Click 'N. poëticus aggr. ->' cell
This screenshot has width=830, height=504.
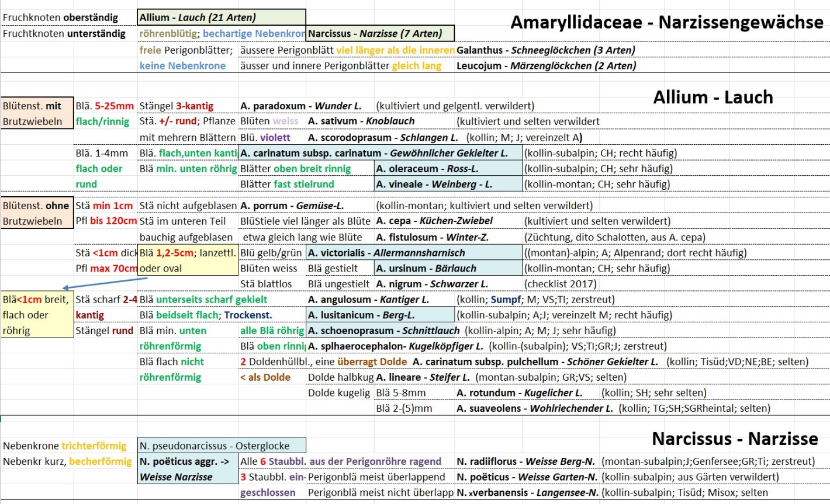pyautogui.click(x=188, y=461)
